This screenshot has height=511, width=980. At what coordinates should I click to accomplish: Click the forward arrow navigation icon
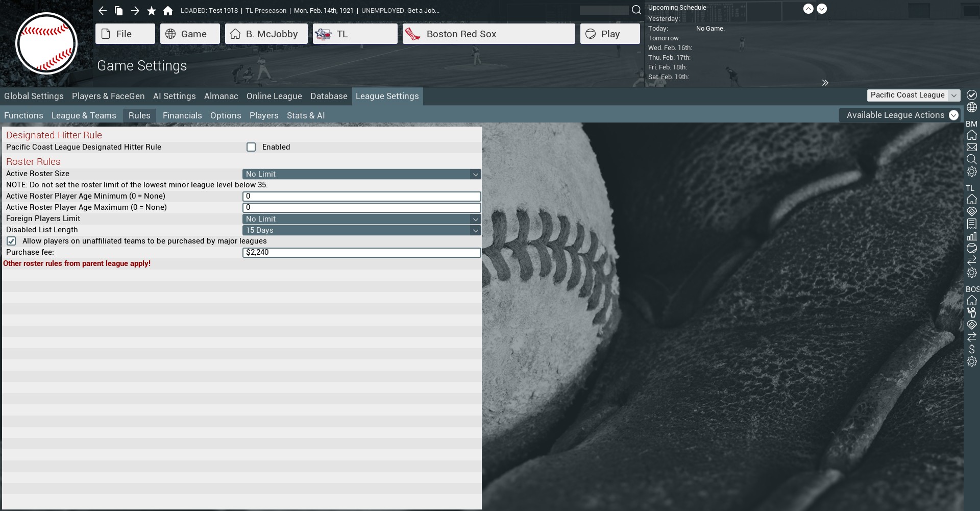click(x=135, y=11)
